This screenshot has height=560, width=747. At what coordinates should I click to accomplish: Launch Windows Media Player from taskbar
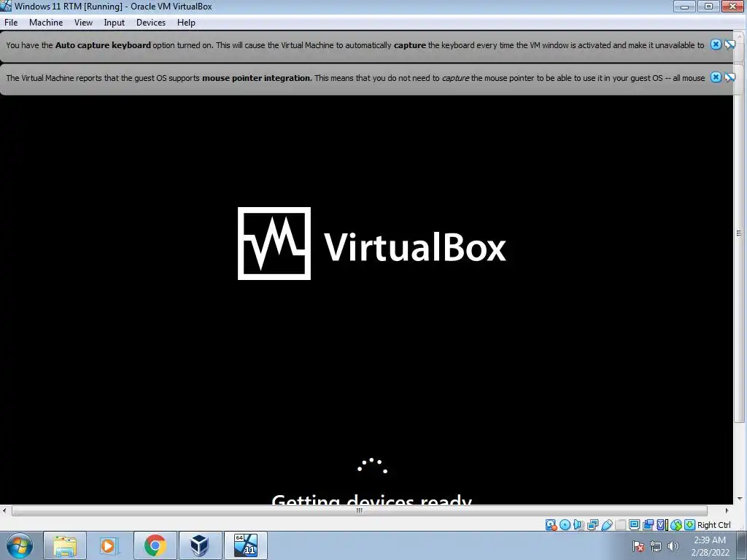click(x=109, y=545)
